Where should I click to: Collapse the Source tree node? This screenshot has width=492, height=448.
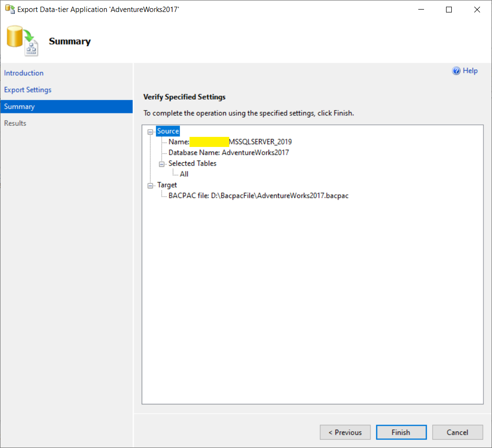pyautogui.click(x=150, y=132)
